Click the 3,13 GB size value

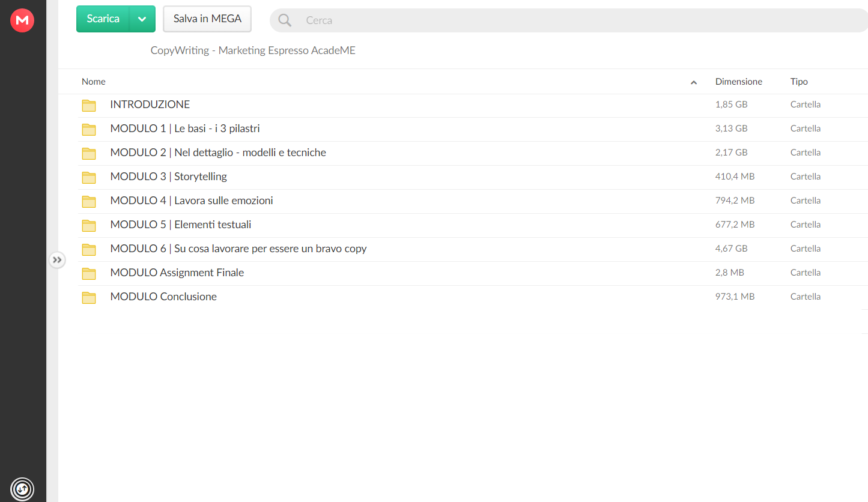coord(731,129)
